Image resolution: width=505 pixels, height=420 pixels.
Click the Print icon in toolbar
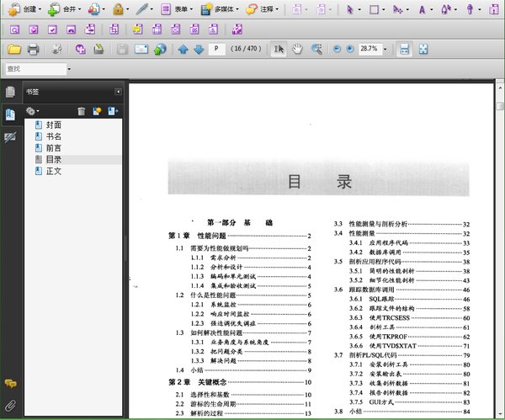tap(33, 49)
